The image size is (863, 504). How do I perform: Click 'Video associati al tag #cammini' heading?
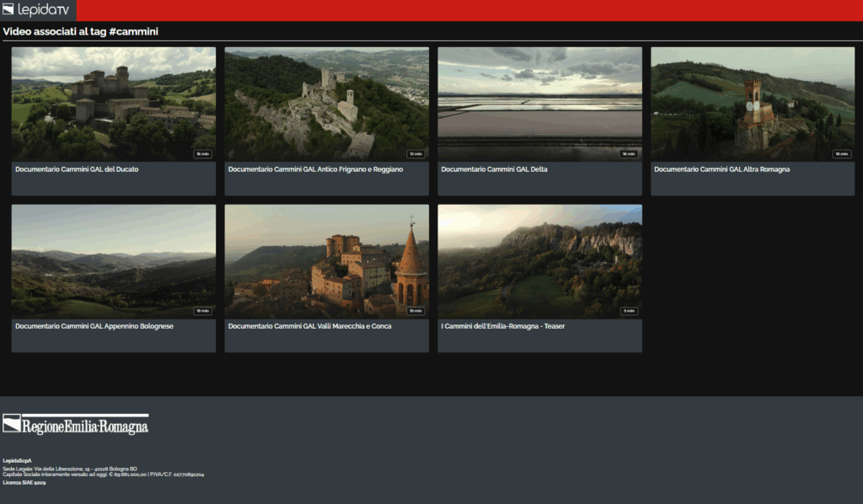[x=81, y=32]
